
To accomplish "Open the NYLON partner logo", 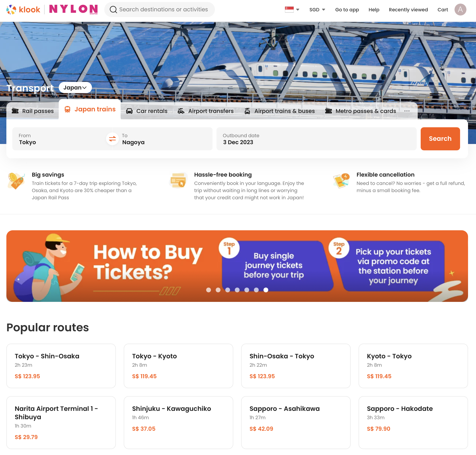I will click(x=73, y=10).
